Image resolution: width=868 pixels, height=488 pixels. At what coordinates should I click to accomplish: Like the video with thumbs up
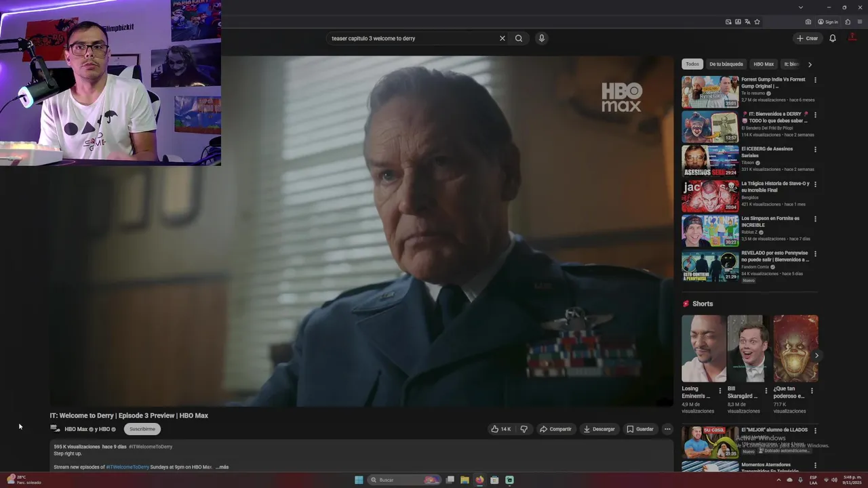[500, 429]
